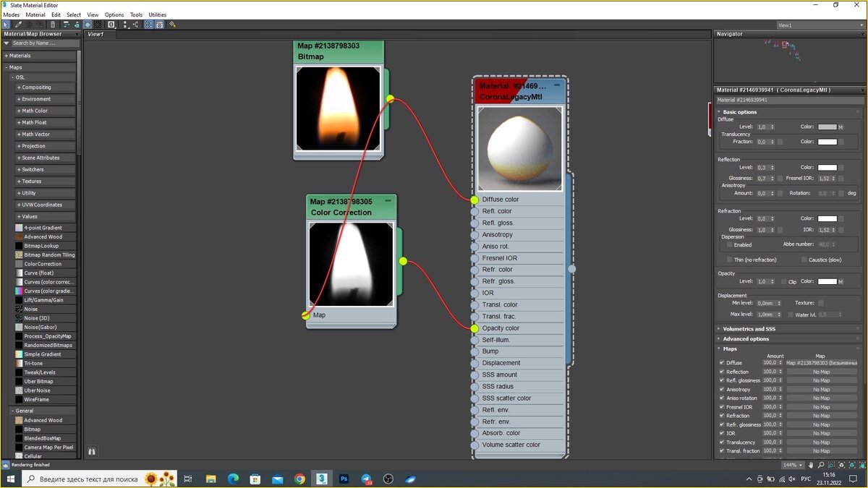Enable Thin (no refraction) checkbox
Image resolution: width=868 pixels, height=488 pixels.
(730, 260)
